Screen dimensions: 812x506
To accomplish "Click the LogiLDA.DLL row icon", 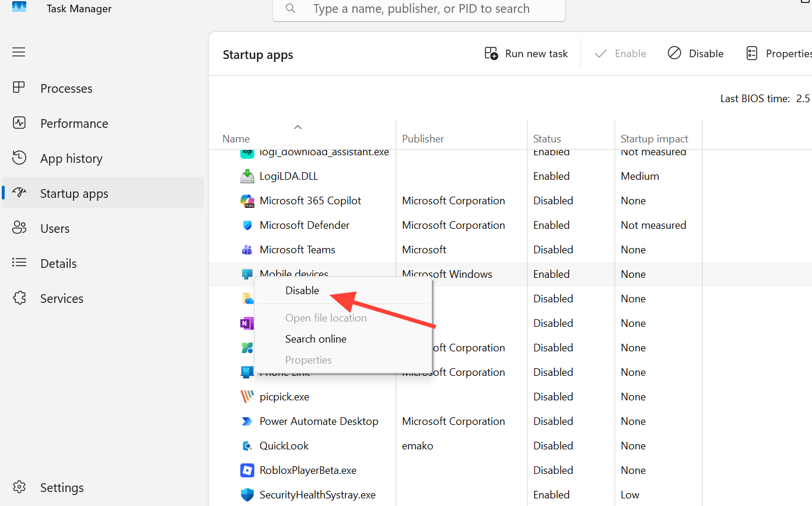I will tap(247, 176).
